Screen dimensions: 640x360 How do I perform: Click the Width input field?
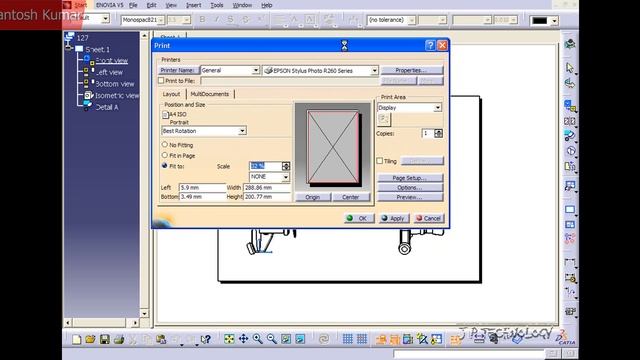pos(267,188)
